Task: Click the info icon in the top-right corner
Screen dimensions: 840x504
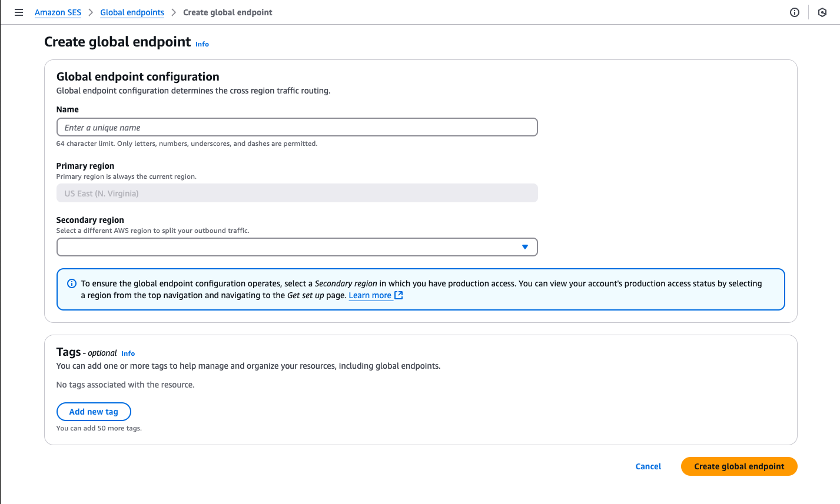Action: pyautogui.click(x=794, y=12)
